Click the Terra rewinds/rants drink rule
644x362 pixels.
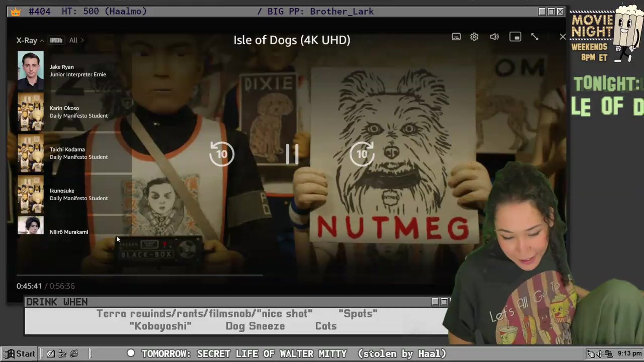tap(205, 313)
